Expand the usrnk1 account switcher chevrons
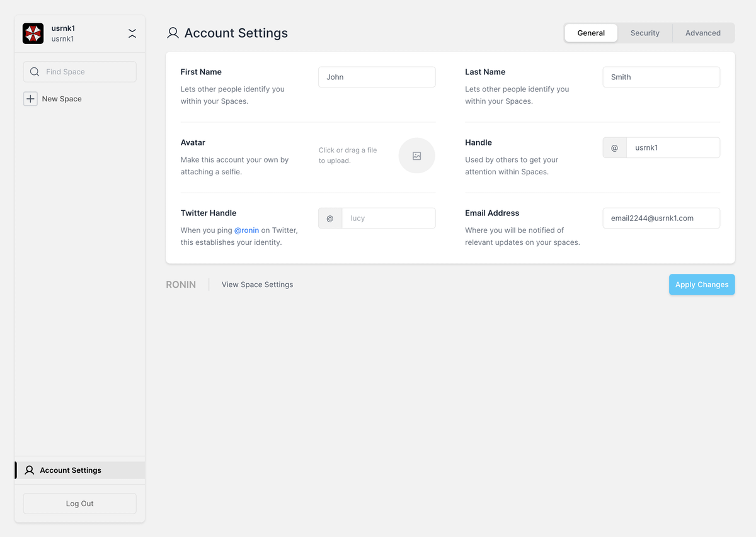Image resolution: width=756 pixels, height=537 pixels. (x=132, y=33)
